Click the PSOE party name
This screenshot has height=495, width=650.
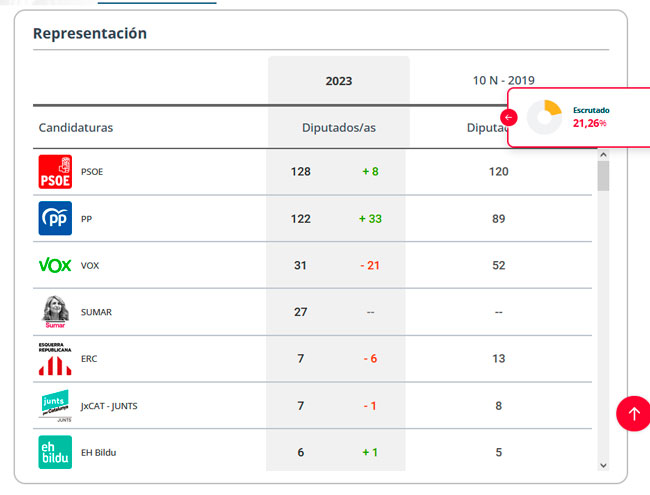click(92, 172)
